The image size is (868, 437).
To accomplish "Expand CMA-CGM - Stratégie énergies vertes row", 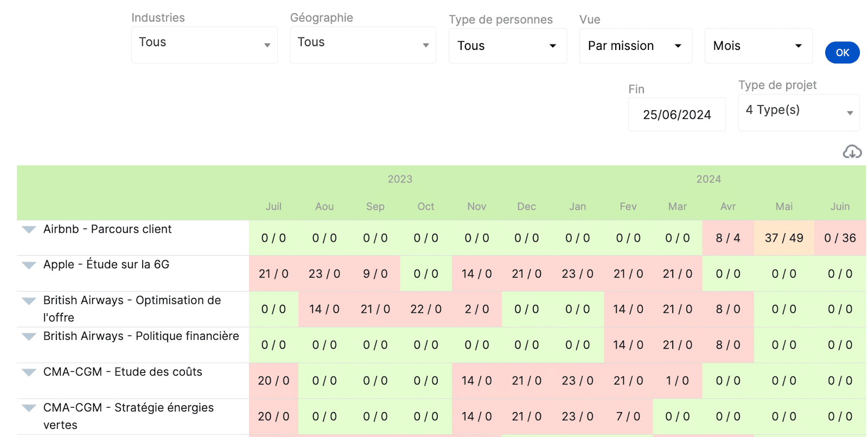I will tap(29, 408).
